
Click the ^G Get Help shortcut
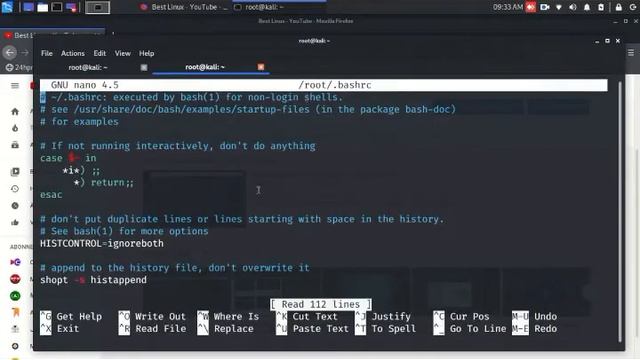pyautogui.click(x=71, y=317)
